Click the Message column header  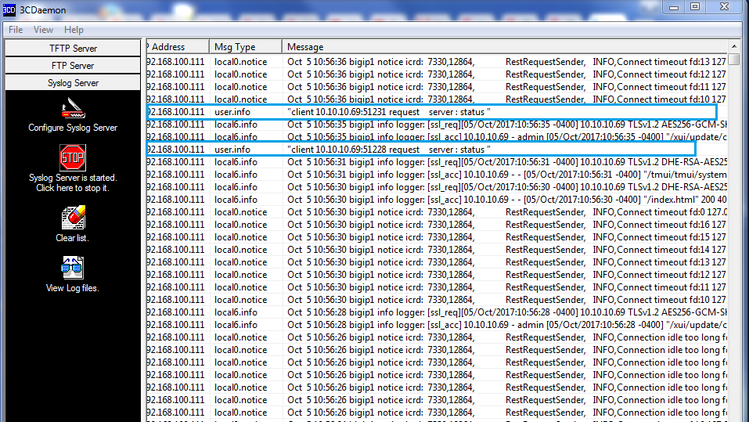[x=505, y=47]
